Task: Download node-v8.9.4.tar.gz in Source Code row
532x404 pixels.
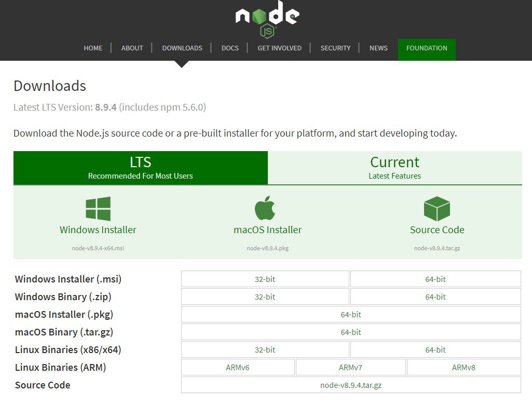Action: [x=351, y=385]
